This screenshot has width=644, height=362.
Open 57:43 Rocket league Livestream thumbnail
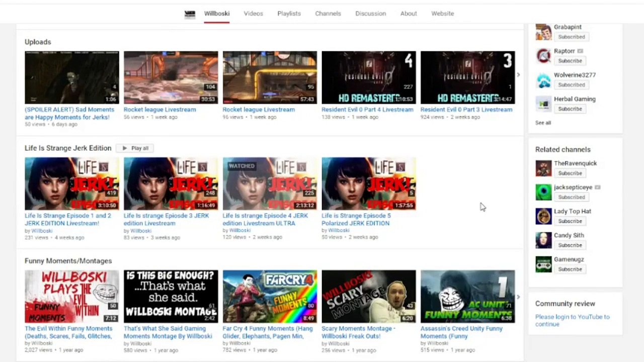[270, 77]
